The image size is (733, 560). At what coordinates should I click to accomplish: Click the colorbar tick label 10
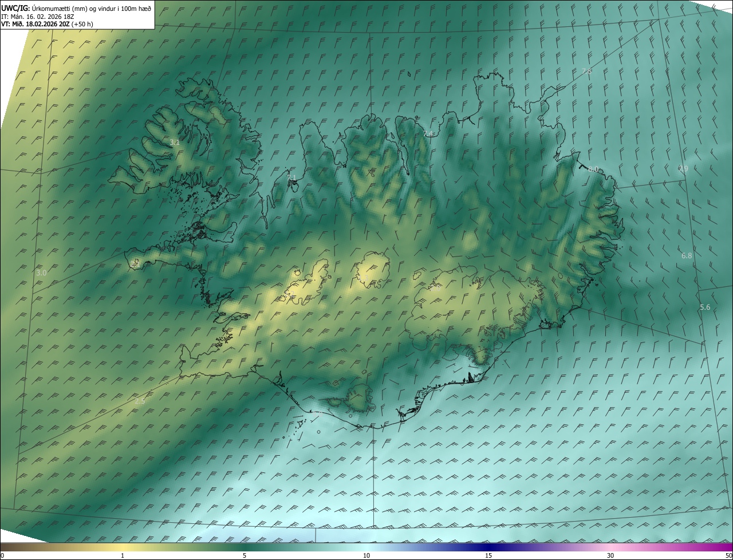366,555
